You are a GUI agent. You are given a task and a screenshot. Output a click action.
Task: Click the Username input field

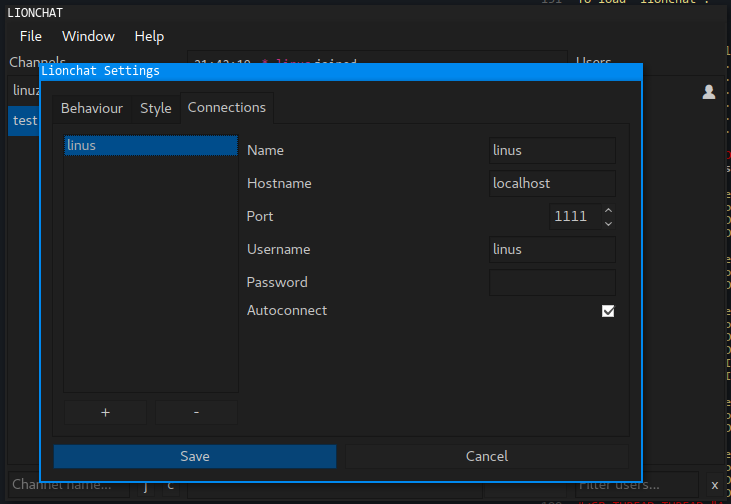(552, 249)
